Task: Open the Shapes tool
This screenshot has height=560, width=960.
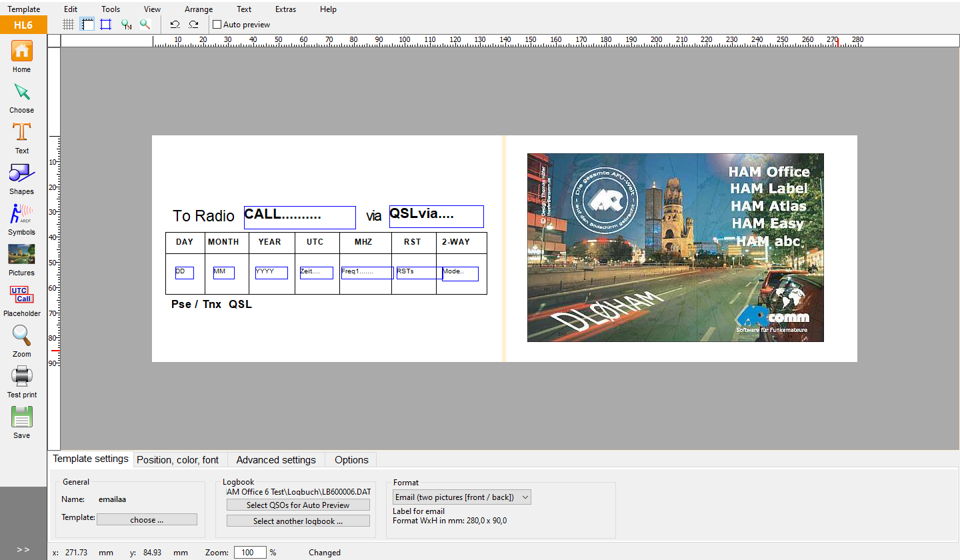Action: point(21,179)
